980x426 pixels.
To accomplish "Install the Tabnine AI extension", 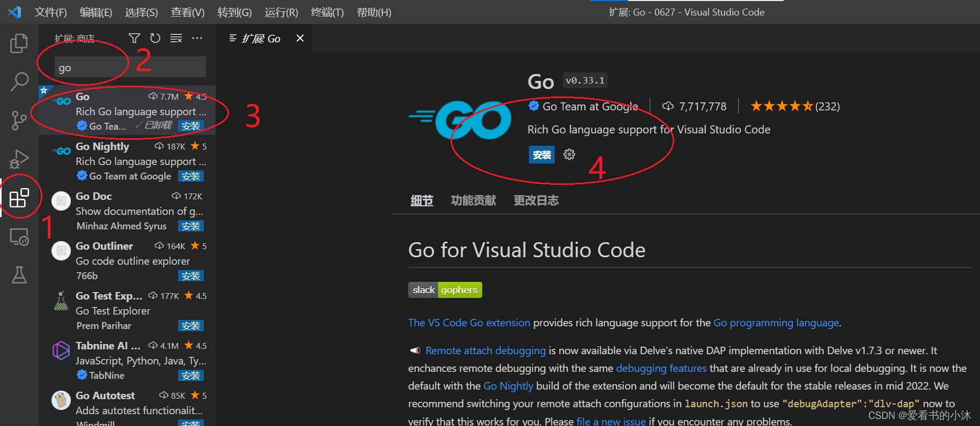I will click(x=191, y=376).
